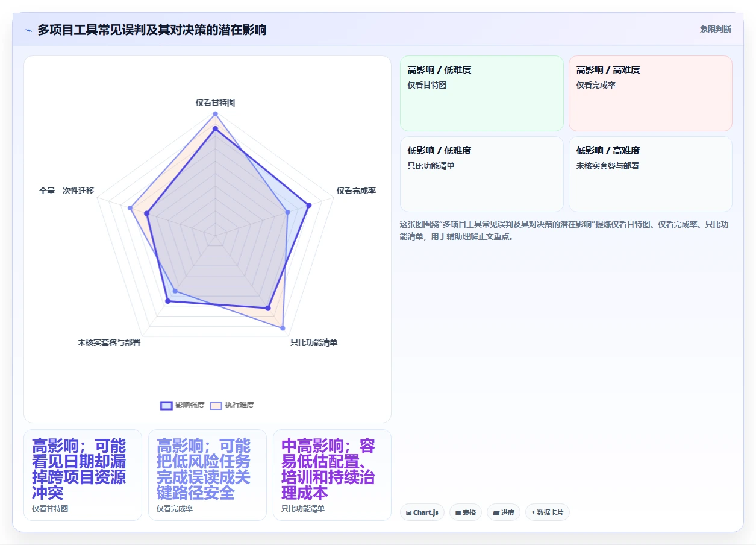
Task: Click the 表格 tag icon
Action: (x=458, y=512)
